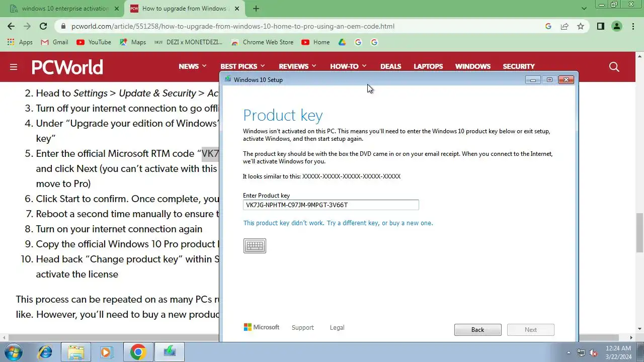Viewport: 644px width, 362px height.
Task: Launch Internet Explorer from taskbar
Action: (x=45, y=352)
